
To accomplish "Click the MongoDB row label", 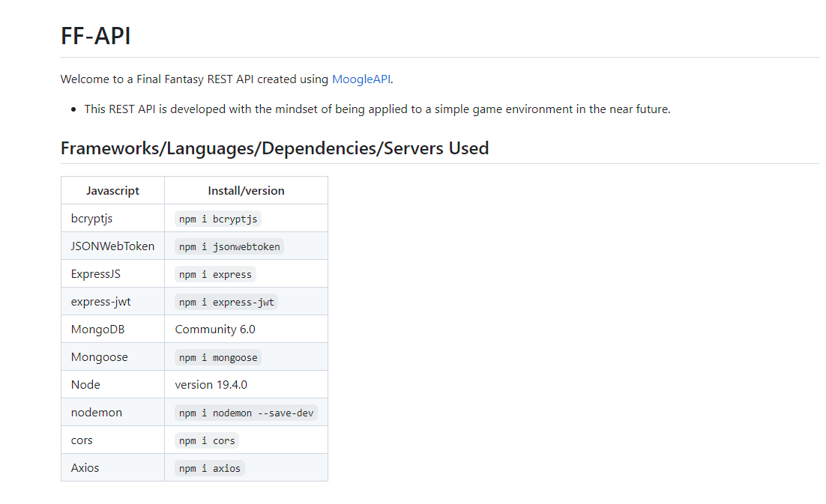I will point(97,329).
